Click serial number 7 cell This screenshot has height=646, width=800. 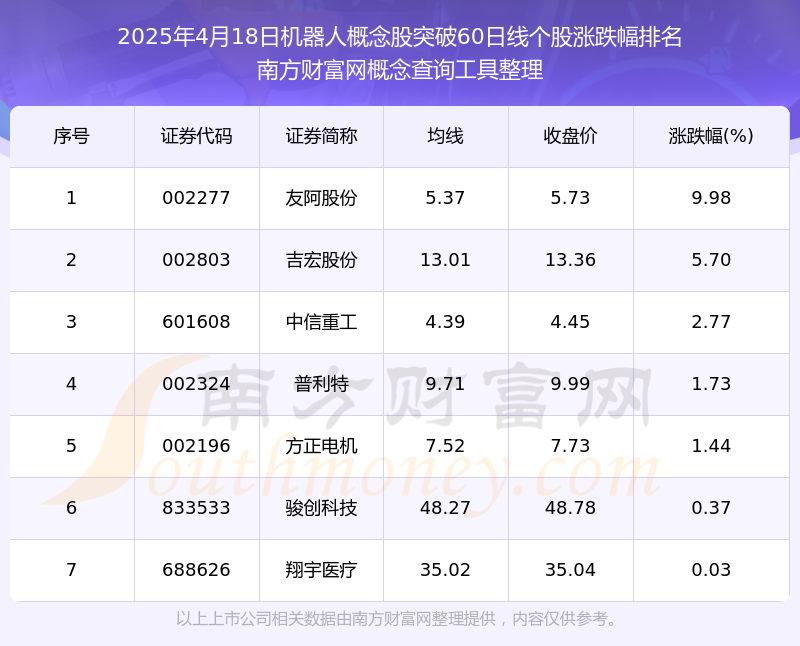[x=71, y=570]
